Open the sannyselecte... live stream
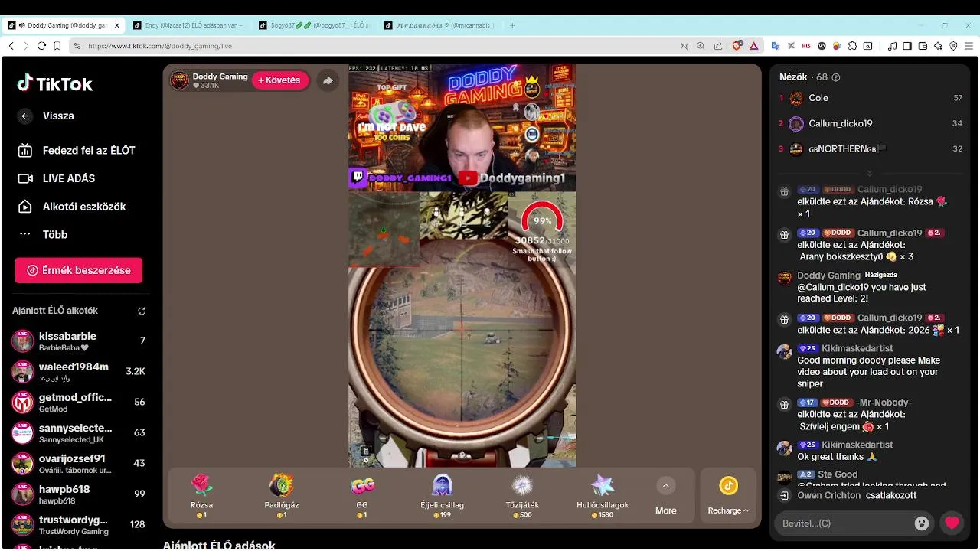This screenshot has height=551, width=980. click(78, 432)
